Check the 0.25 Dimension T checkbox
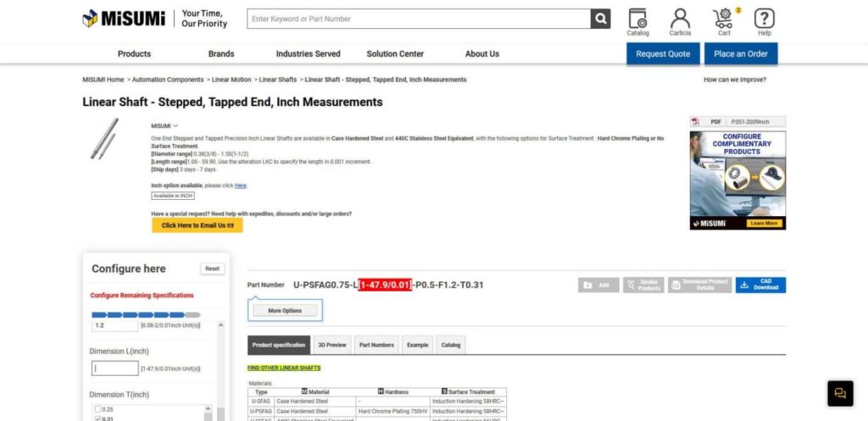The height and width of the screenshot is (421, 868). click(x=97, y=409)
